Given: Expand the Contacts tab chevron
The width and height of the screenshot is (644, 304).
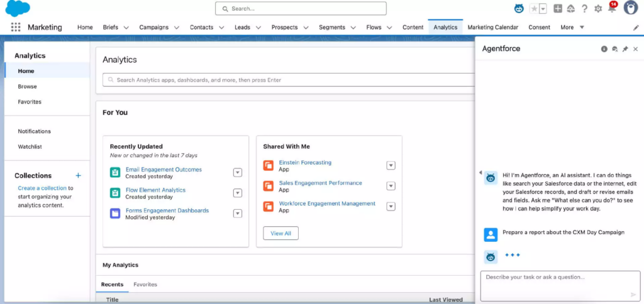Looking at the screenshot, I should (x=221, y=28).
